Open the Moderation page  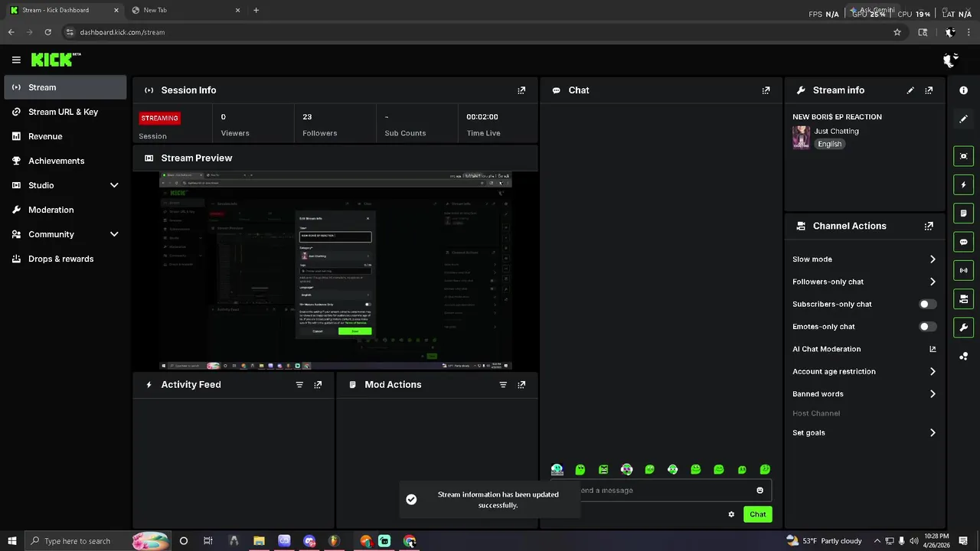(65, 210)
